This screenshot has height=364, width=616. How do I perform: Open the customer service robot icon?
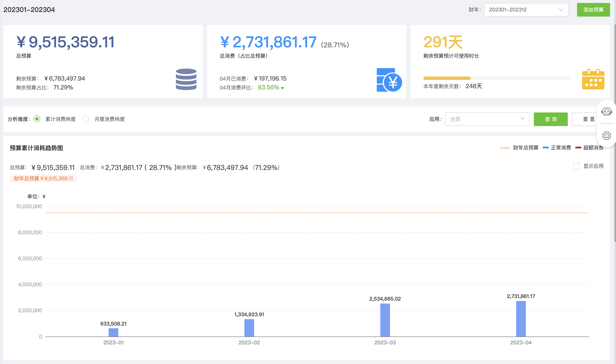point(606,112)
